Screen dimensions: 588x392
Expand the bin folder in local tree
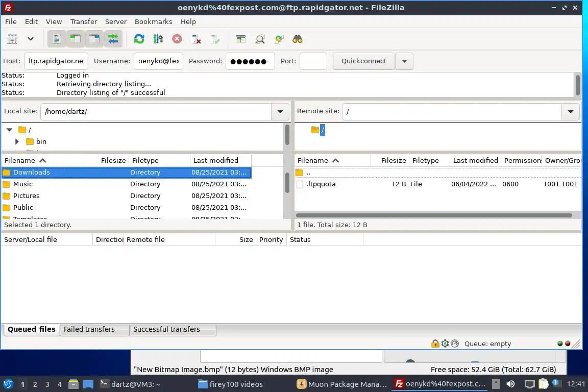tap(16, 141)
